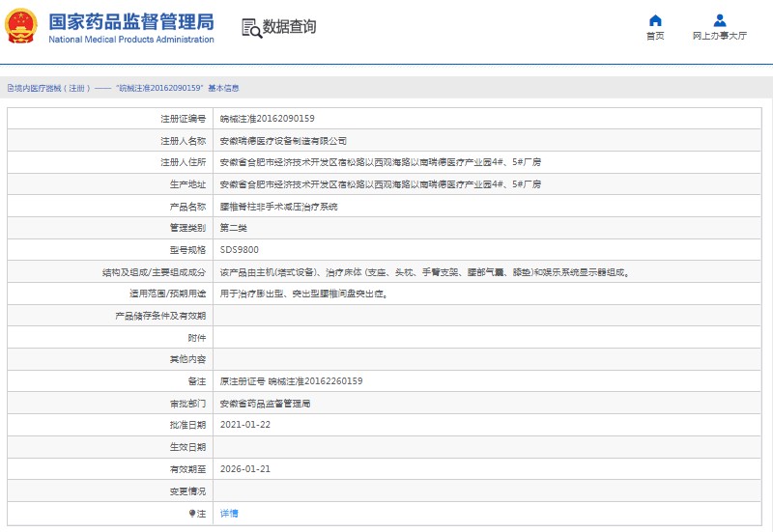This screenshot has width=773, height=532.
Task: Click the 生效日期 row label
Action: click(187, 447)
